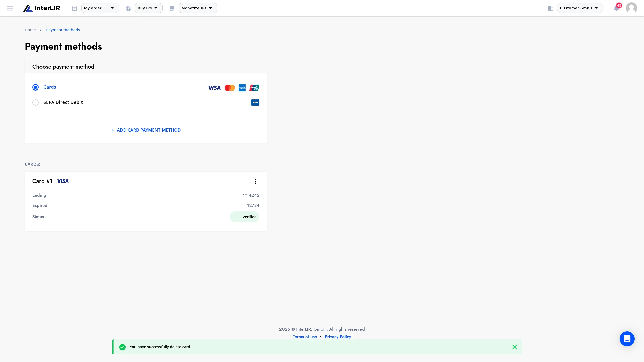Click the 'You have successfully delete card.' message
The height and width of the screenshot is (362, 644).
tap(160, 347)
